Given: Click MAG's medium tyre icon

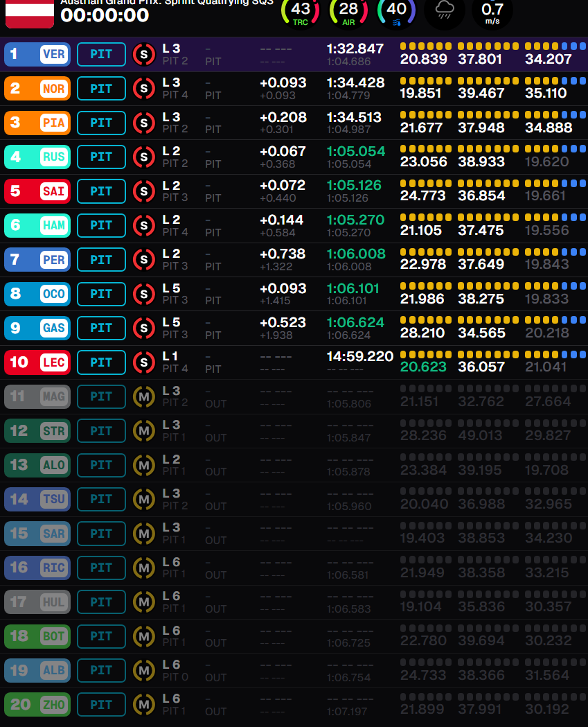Looking at the screenshot, I should coord(143,397).
